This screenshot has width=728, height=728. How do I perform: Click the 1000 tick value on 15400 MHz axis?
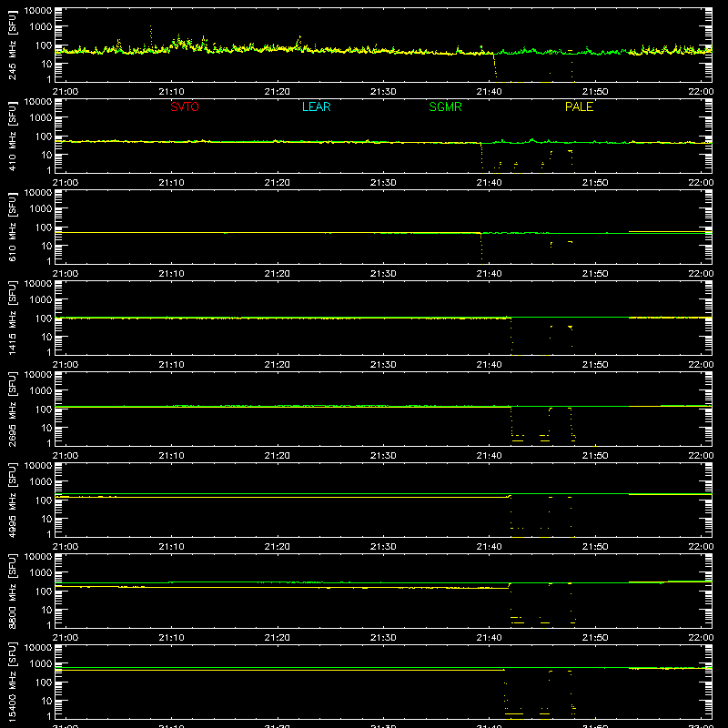tap(41, 664)
